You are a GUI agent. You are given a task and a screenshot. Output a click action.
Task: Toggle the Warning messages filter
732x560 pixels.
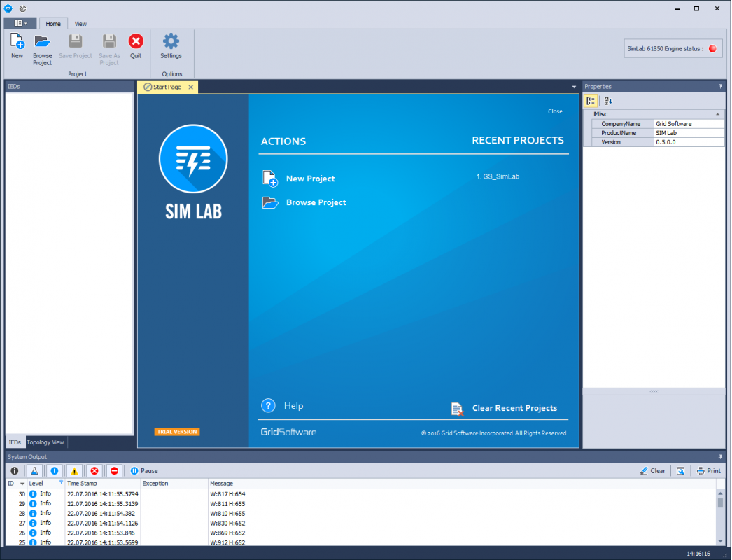point(74,470)
